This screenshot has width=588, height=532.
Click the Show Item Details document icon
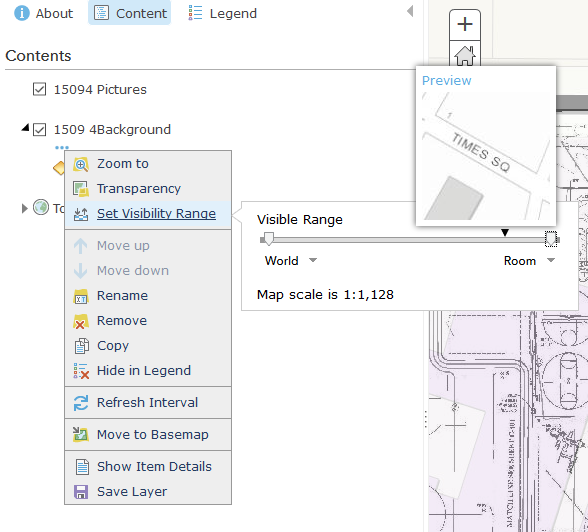pos(82,467)
